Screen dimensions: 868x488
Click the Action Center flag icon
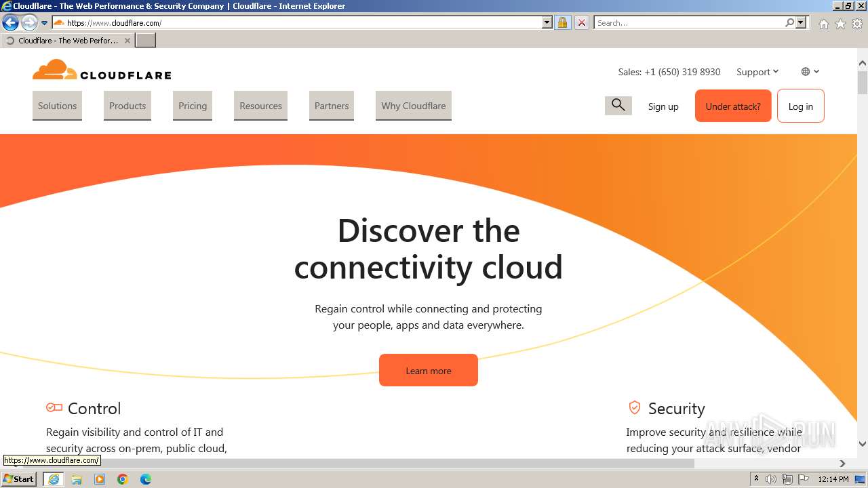(804, 479)
